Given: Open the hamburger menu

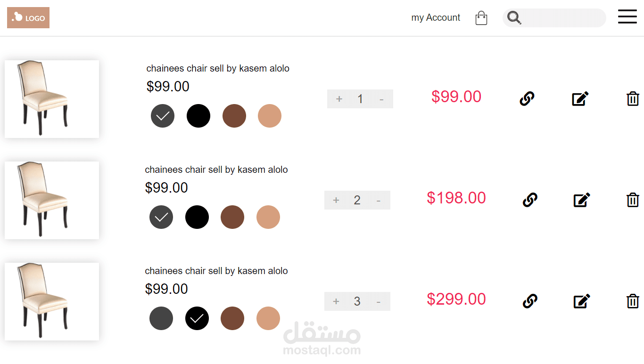Looking at the screenshot, I should pos(627,16).
